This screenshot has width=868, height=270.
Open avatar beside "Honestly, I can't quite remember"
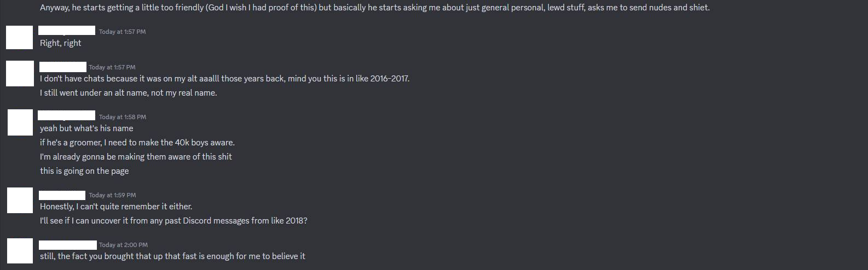click(x=20, y=201)
